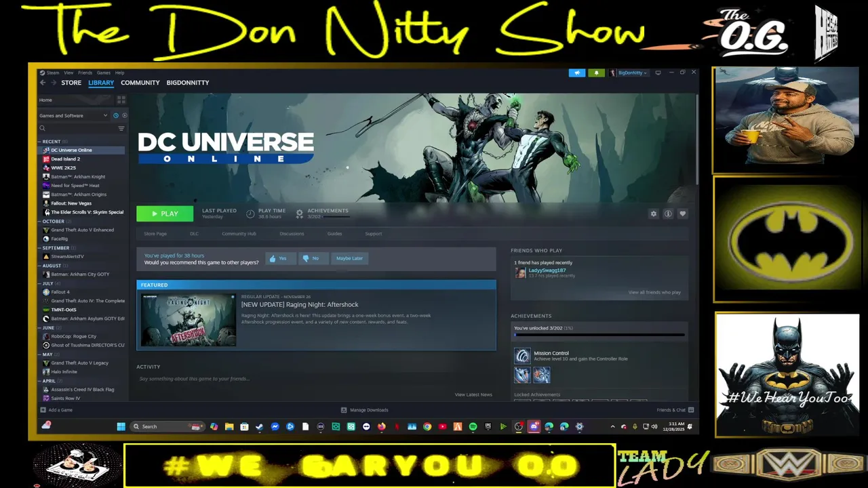
Task: Open Friends & Chat
Action: coord(675,410)
